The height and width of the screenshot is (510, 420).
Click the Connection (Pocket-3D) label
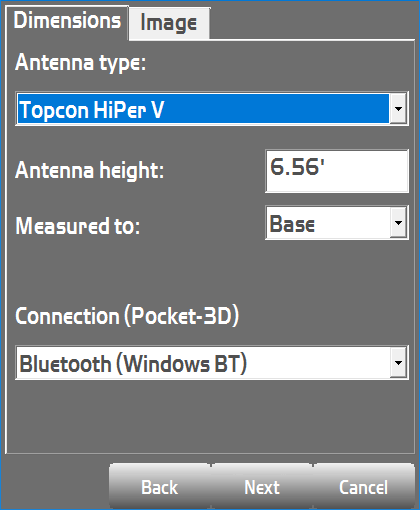pyautogui.click(x=127, y=316)
